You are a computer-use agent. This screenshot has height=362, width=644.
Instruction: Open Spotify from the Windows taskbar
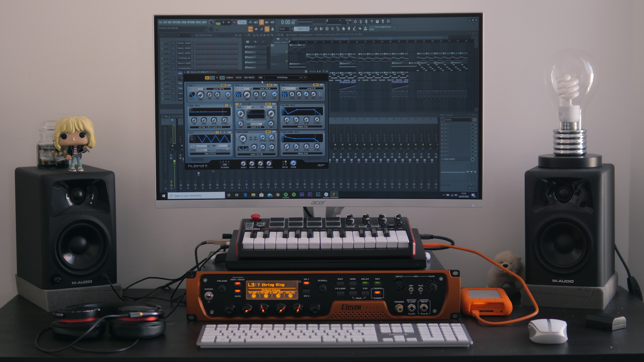click(286, 194)
